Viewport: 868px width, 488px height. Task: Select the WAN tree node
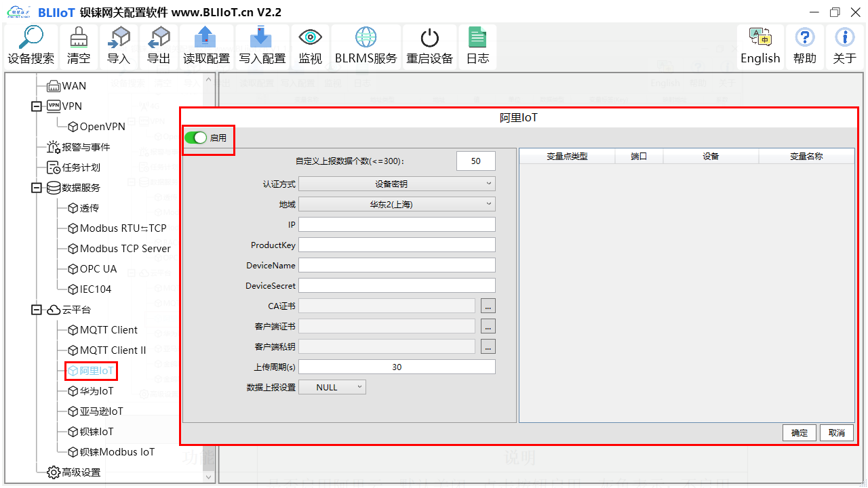point(66,86)
